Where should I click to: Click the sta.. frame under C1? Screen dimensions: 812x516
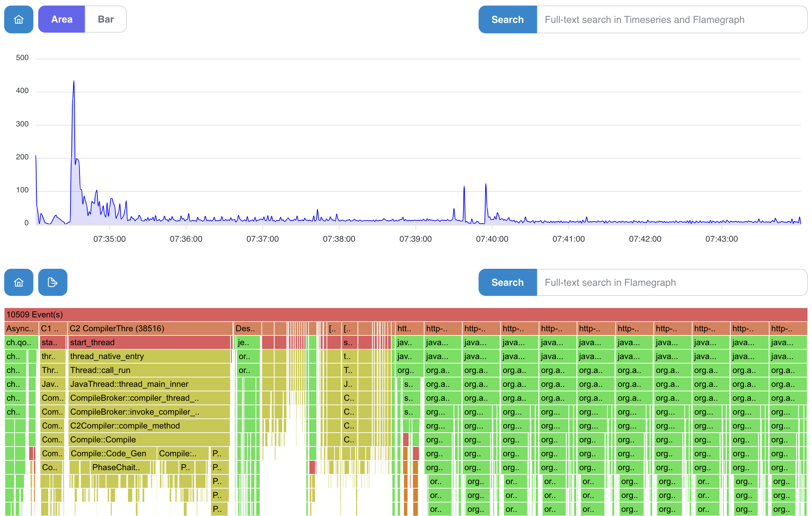click(53, 342)
